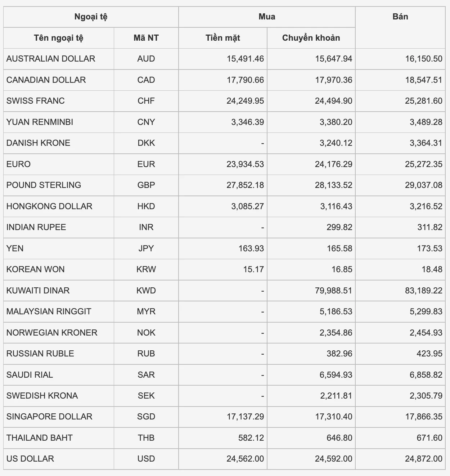Click SINGAPORE DOLLAR transfer rate 17,310.40
450x476 pixels.
coord(333,417)
